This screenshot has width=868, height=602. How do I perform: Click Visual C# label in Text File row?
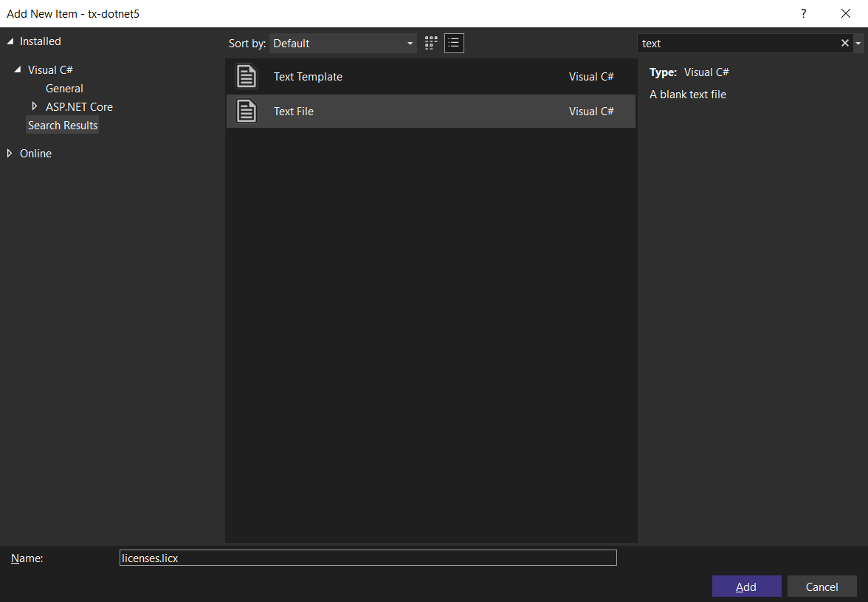(x=591, y=112)
